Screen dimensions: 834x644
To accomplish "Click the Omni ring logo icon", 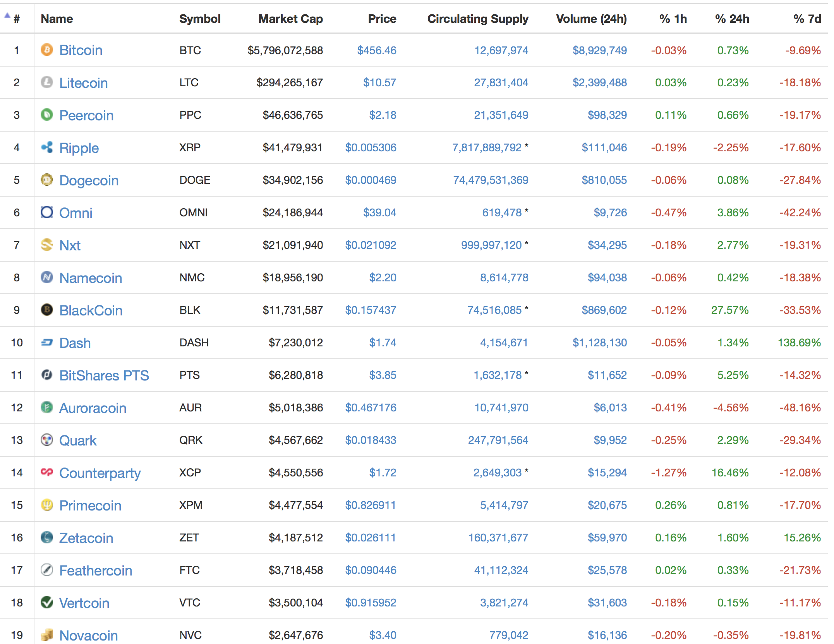I will coord(47,212).
